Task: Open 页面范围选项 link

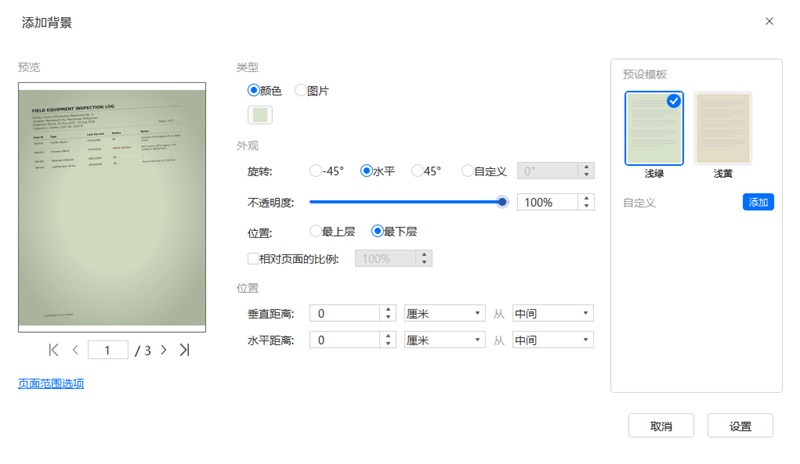Action: click(51, 383)
